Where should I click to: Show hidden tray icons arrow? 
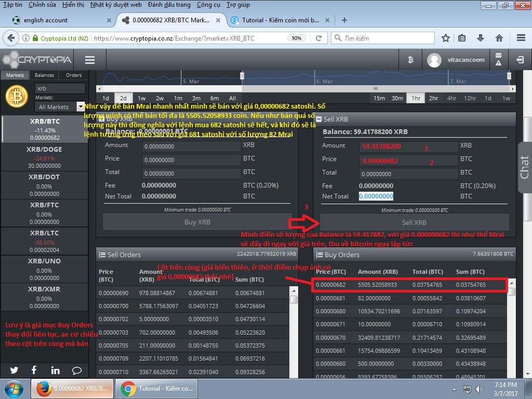click(454, 389)
